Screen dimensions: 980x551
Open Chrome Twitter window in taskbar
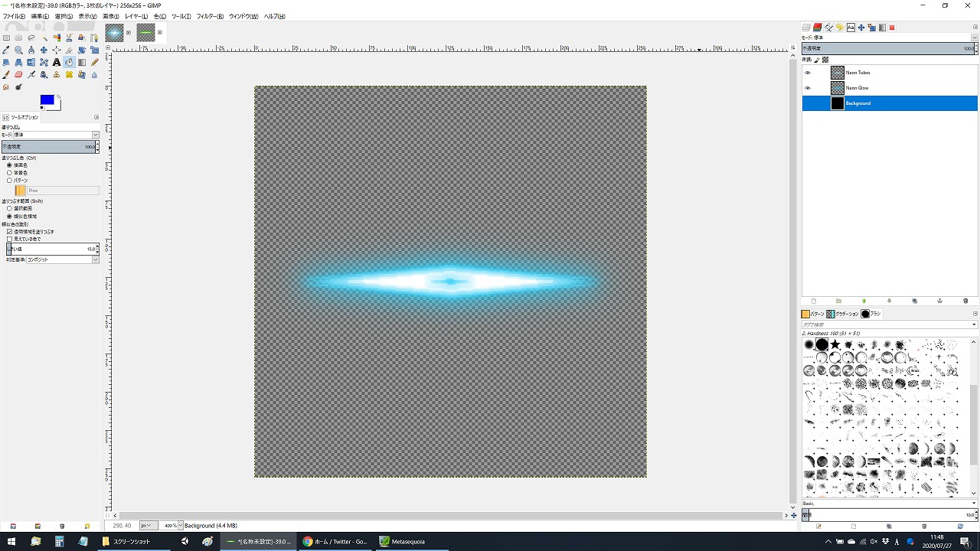click(335, 541)
